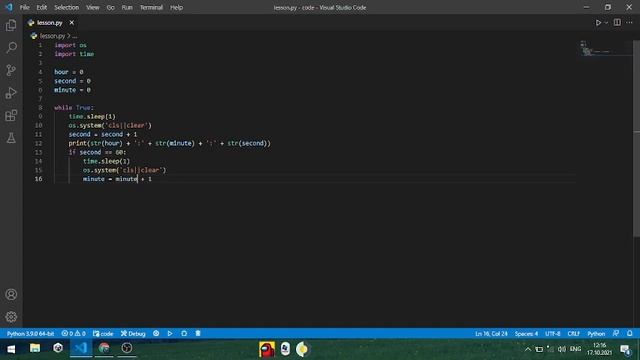Click the play triangle in status bar
Screen dimensions: 640x360
[x=170, y=333]
